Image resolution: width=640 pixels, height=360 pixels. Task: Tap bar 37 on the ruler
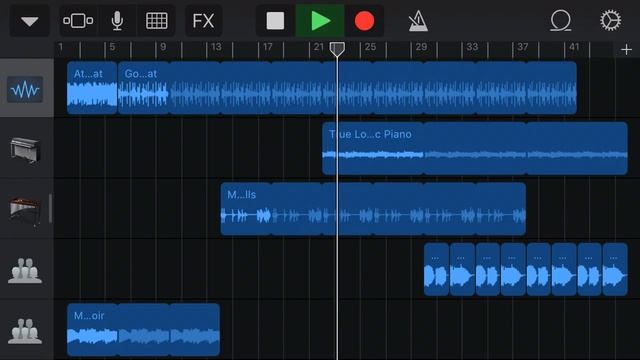(523, 47)
